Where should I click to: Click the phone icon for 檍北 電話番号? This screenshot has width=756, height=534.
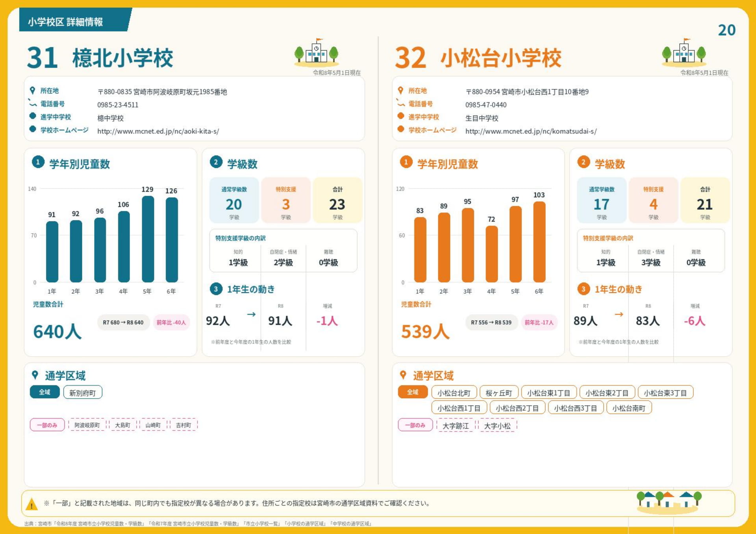[x=33, y=103]
